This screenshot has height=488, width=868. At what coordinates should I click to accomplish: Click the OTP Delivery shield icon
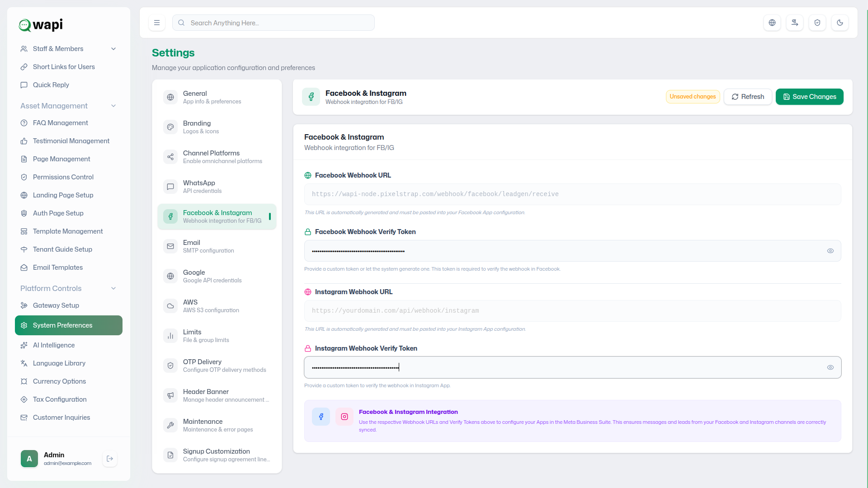coord(170,366)
